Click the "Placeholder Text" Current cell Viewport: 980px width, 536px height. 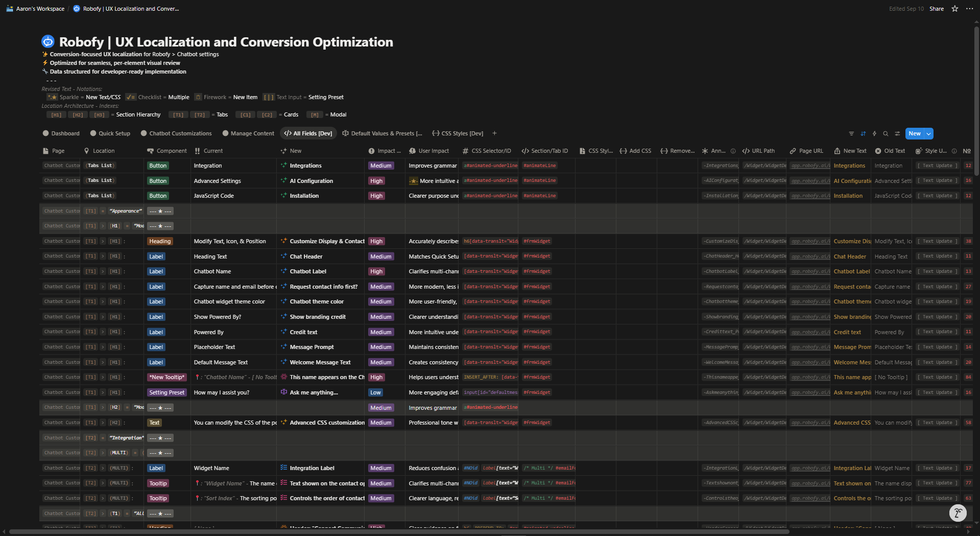233,347
